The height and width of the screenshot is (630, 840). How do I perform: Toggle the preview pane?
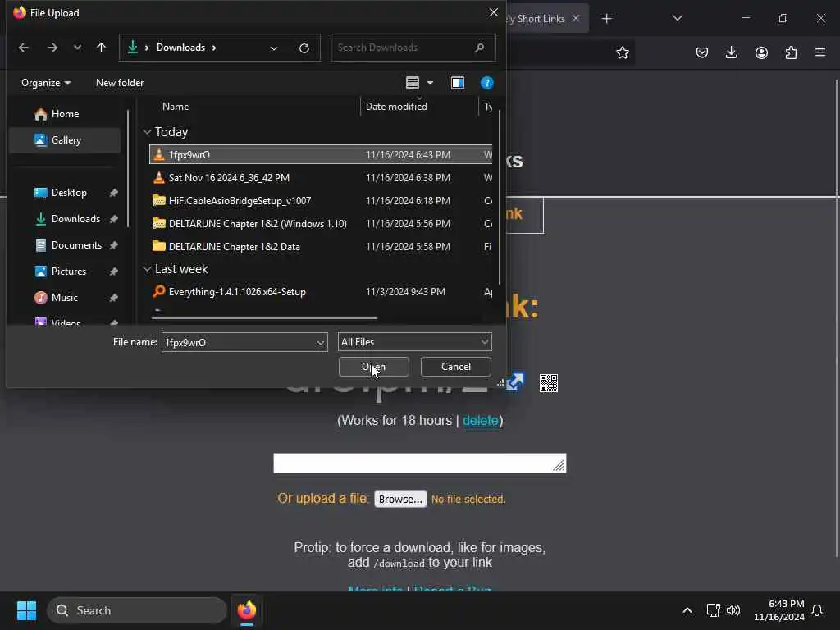tap(458, 83)
